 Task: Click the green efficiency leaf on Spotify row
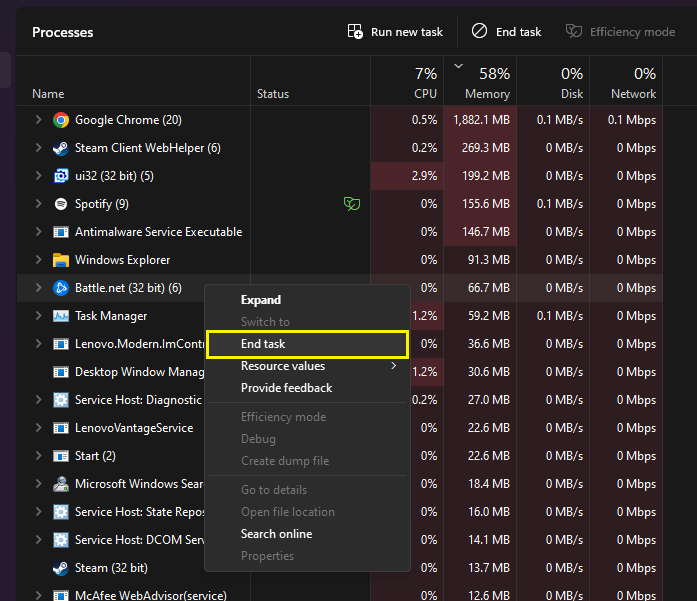click(352, 204)
